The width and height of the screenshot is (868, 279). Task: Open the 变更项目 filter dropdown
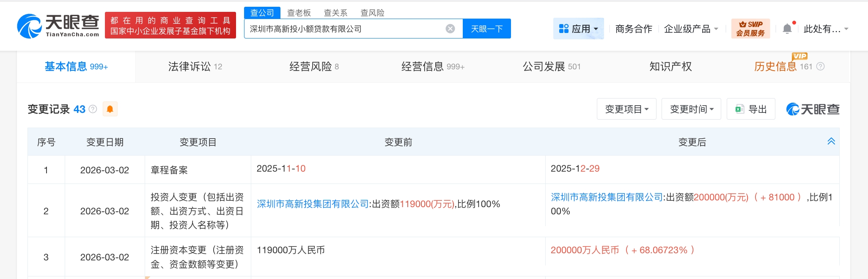[626, 109]
